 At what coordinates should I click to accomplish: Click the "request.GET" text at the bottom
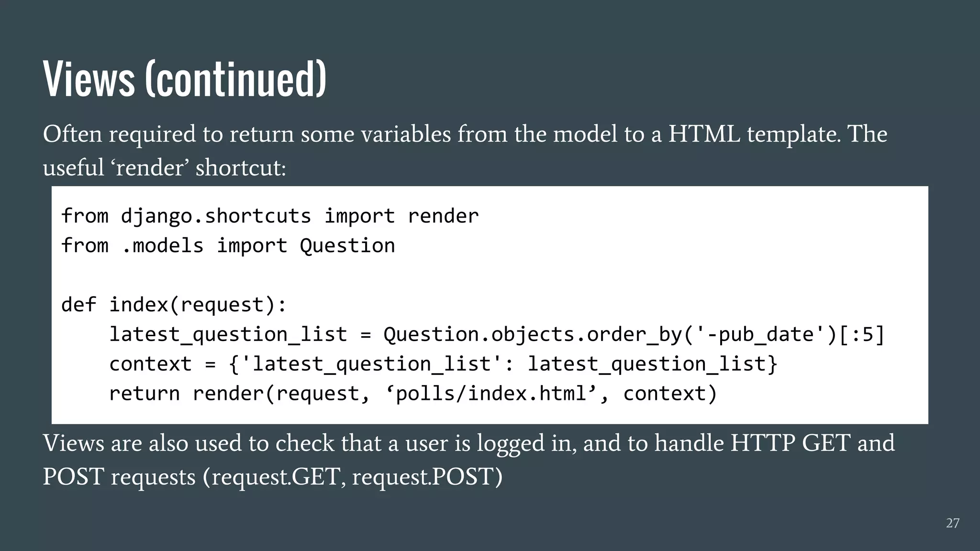pos(276,477)
